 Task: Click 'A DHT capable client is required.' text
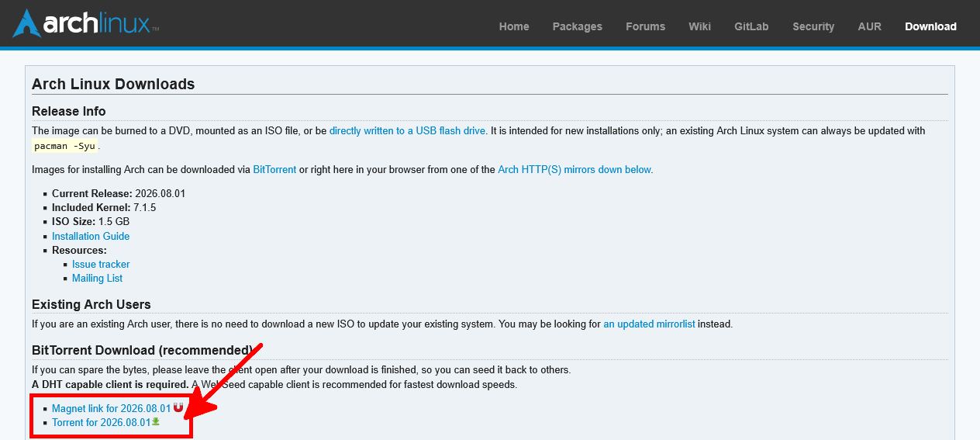pos(110,384)
